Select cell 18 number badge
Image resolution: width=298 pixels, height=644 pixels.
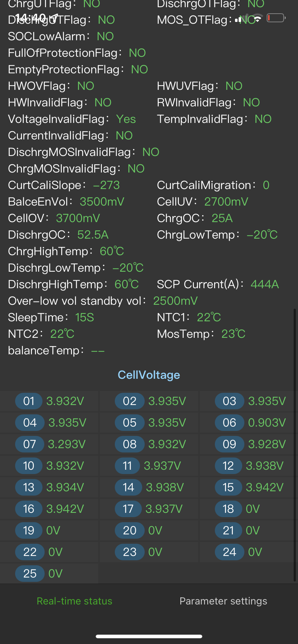pyautogui.click(x=228, y=509)
